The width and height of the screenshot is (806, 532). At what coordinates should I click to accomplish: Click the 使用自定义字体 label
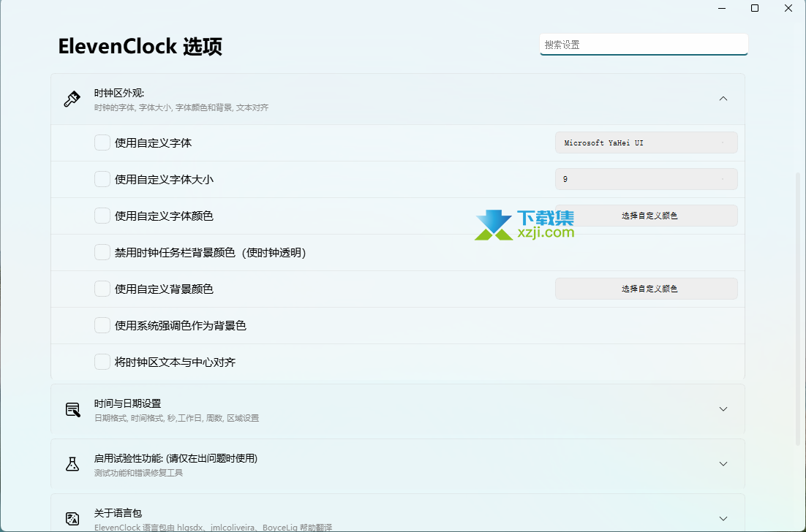[153, 142]
